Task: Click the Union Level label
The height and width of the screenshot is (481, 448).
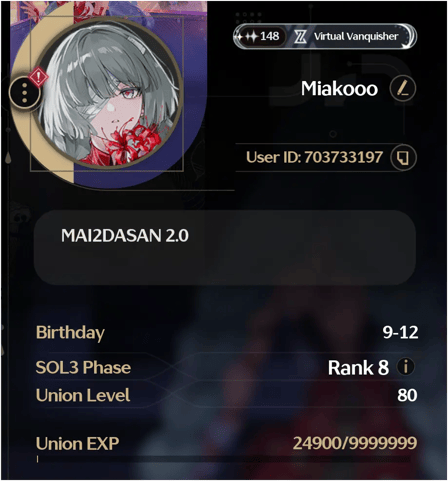Action: (x=83, y=395)
